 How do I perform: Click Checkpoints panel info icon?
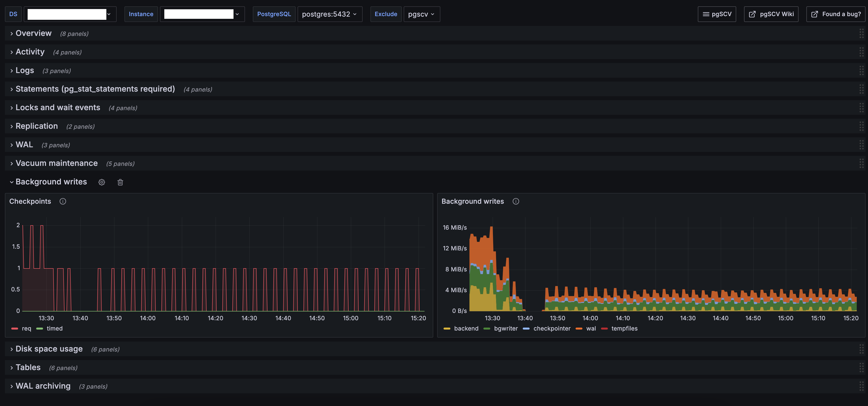click(63, 201)
